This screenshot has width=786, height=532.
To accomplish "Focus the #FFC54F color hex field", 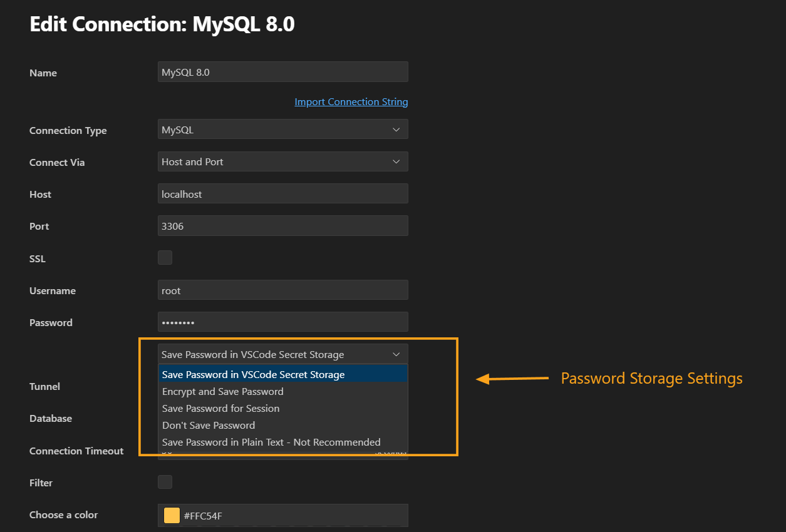I will coord(291,516).
